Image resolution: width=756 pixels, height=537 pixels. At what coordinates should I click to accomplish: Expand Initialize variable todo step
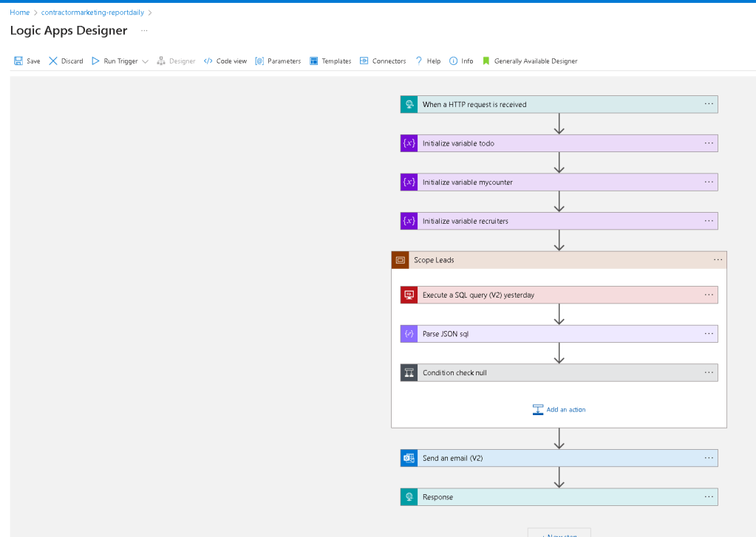coord(559,143)
